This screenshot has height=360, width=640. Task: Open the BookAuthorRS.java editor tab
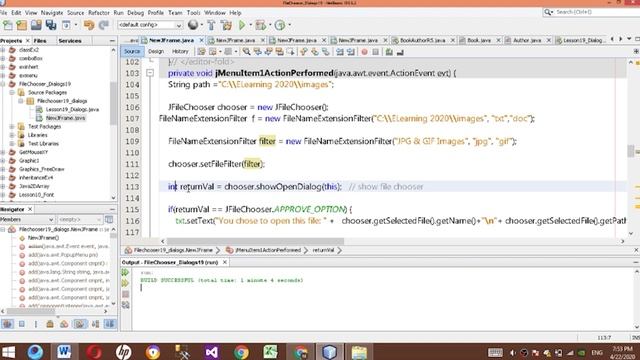(x=422, y=40)
